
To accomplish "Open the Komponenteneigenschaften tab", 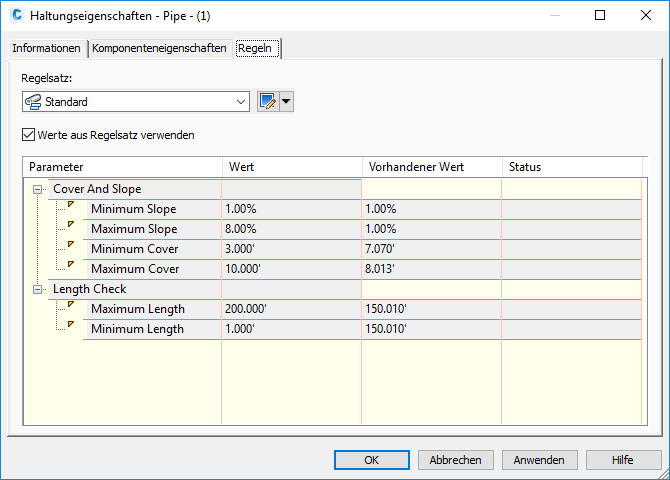I will click(x=159, y=48).
